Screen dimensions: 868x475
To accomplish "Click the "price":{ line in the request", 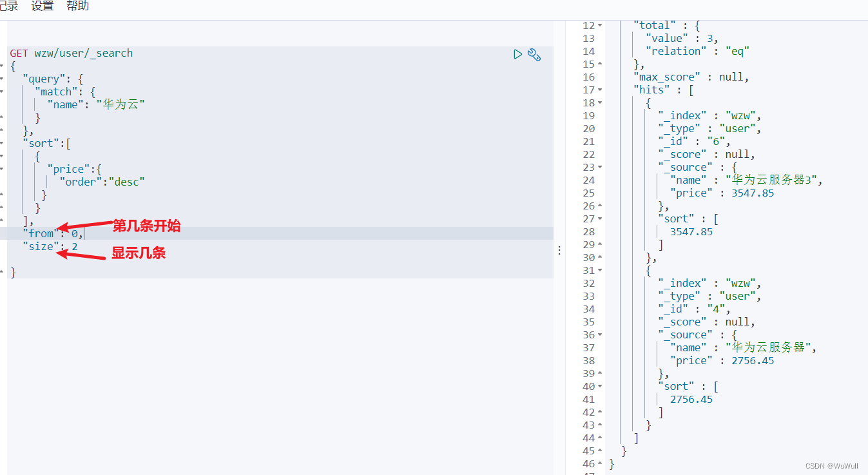I will click(74, 169).
